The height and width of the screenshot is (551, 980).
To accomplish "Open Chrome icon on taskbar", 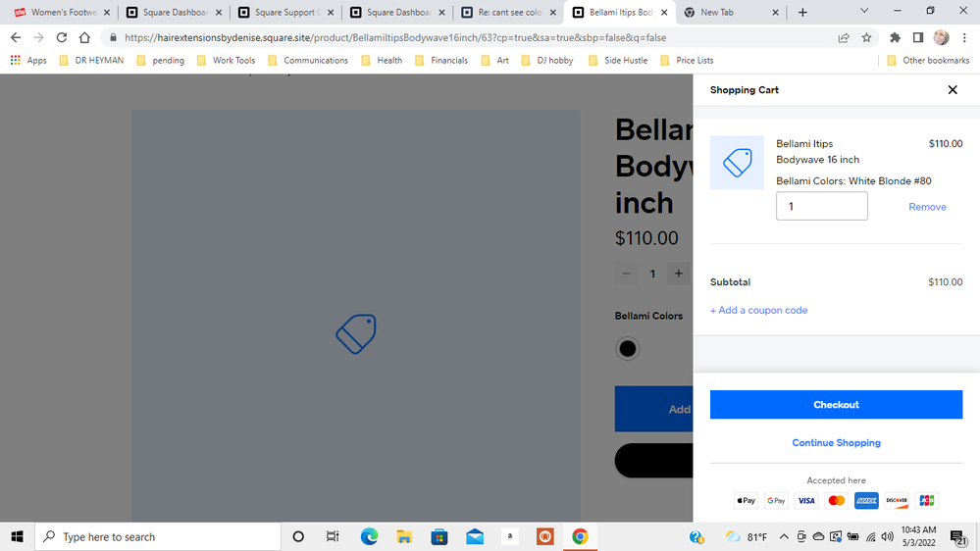I will click(x=580, y=536).
